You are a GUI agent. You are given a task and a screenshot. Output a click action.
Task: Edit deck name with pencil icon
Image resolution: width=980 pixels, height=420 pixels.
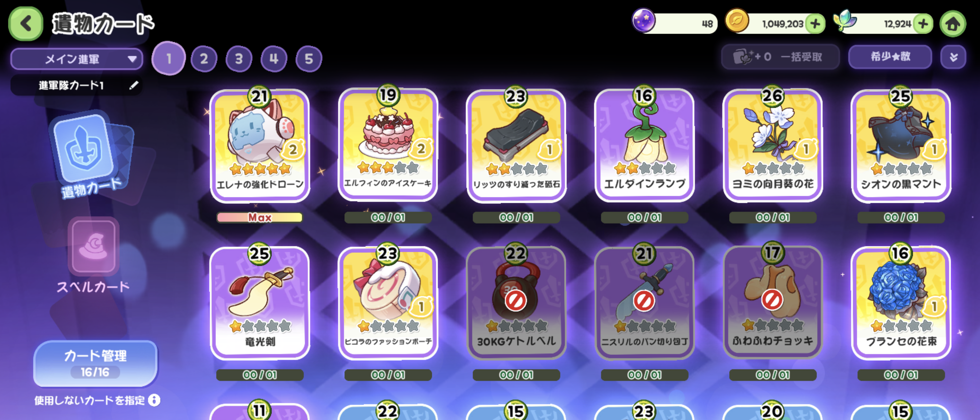pos(133,85)
